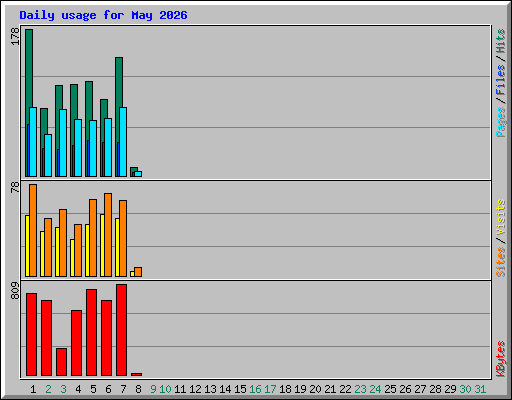Select the yellow visits bar for day 4
The width and height of the screenshot is (512, 400).
click(x=72, y=258)
